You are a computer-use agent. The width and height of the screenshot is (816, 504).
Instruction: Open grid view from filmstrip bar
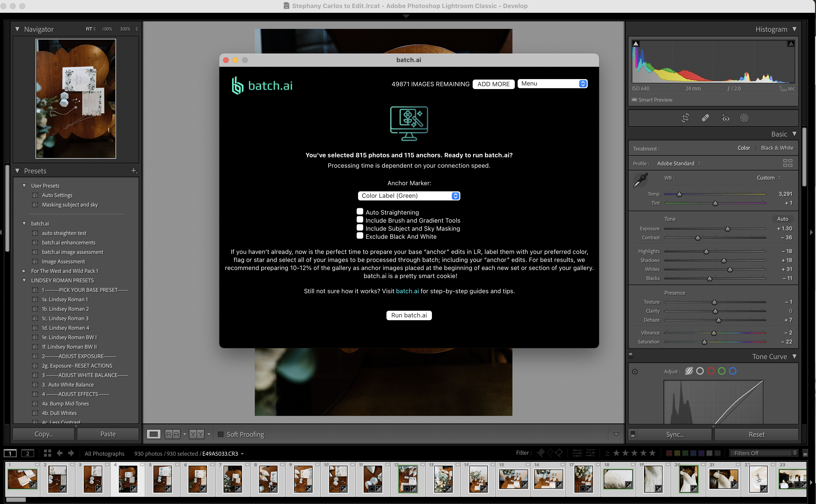pos(47,453)
